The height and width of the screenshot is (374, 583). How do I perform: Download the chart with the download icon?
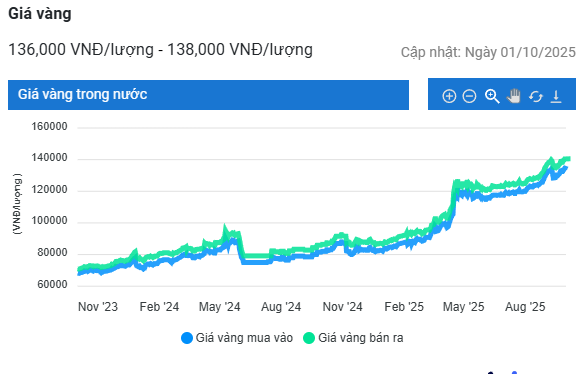pos(556,96)
